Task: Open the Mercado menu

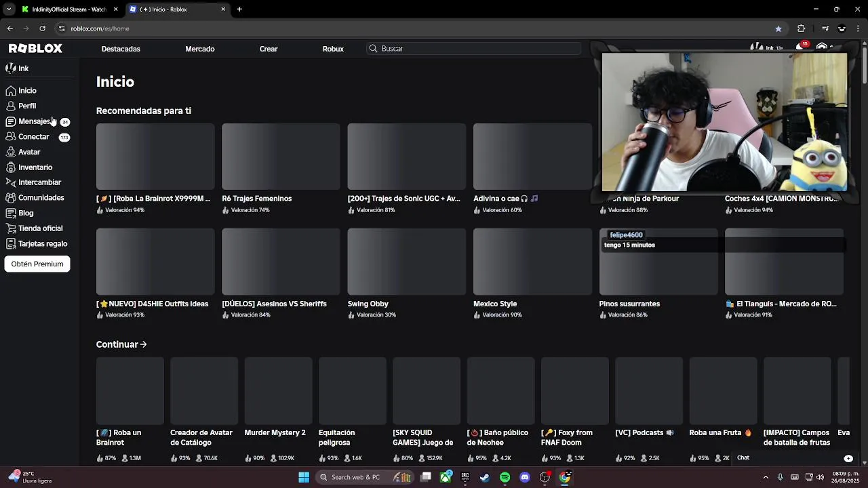Action: tap(200, 49)
